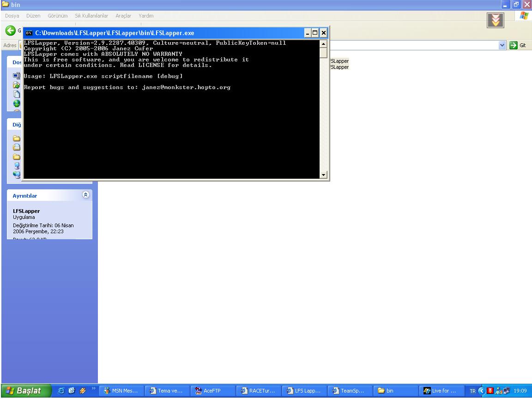Click the MSN Messenger tray icon

(498, 391)
